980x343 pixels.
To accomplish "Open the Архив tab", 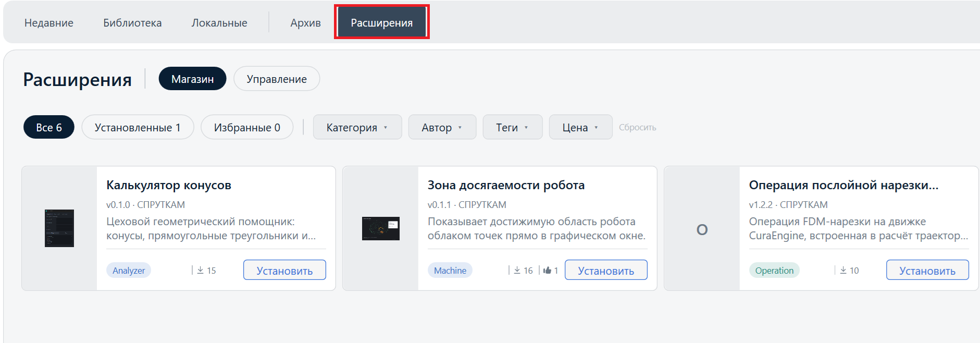I will [x=306, y=23].
